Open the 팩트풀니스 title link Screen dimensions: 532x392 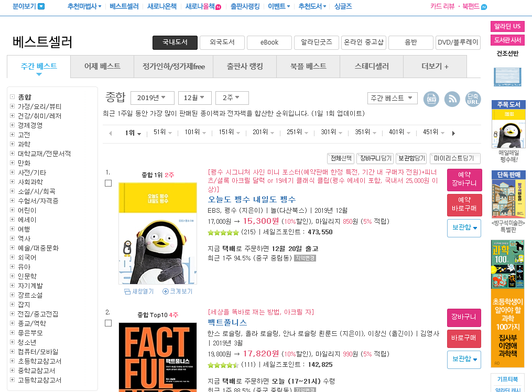point(227,322)
